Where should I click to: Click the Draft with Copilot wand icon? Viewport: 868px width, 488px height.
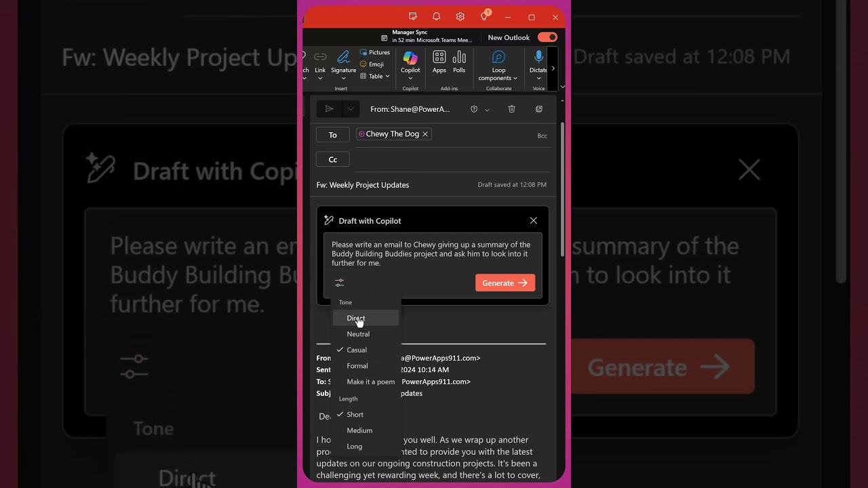(x=329, y=220)
